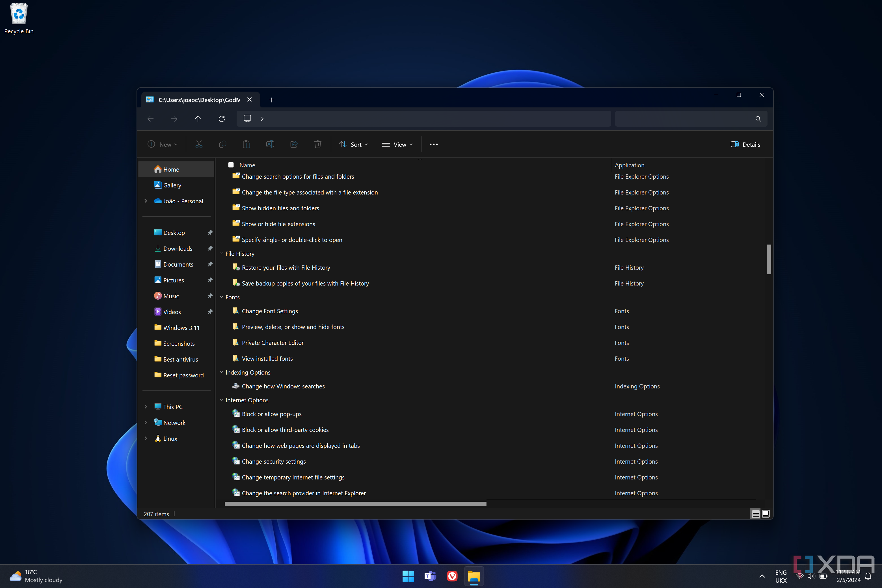Tick the select-all checkbox beside Name

point(231,165)
